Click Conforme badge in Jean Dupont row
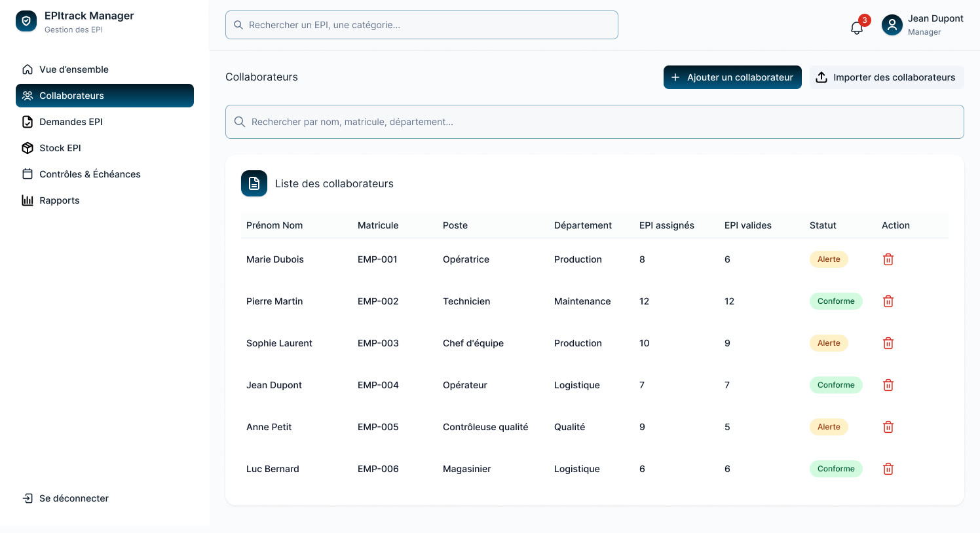Viewport: 980px width, 533px height. 836,385
